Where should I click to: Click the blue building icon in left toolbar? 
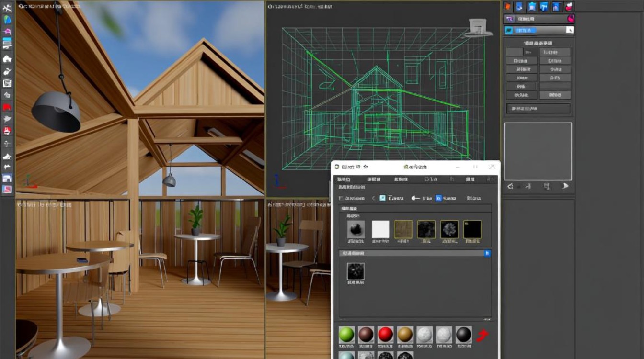pyautogui.click(x=7, y=178)
